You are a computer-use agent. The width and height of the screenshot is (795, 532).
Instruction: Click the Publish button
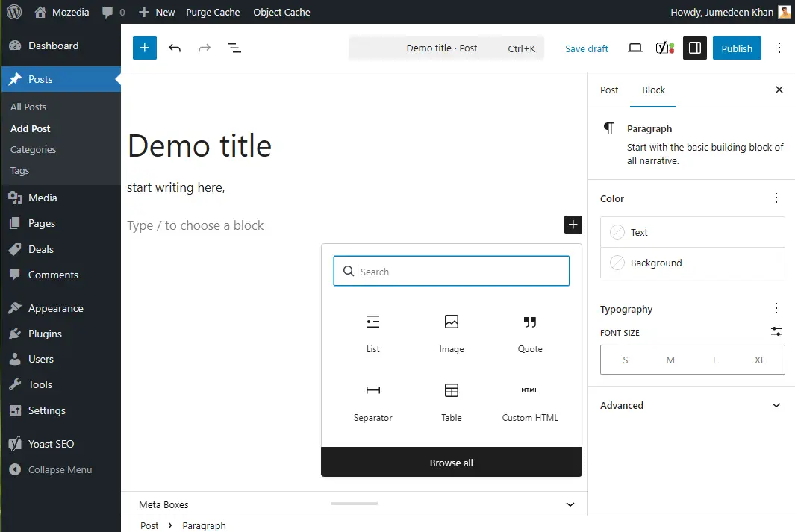click(737, 48)
